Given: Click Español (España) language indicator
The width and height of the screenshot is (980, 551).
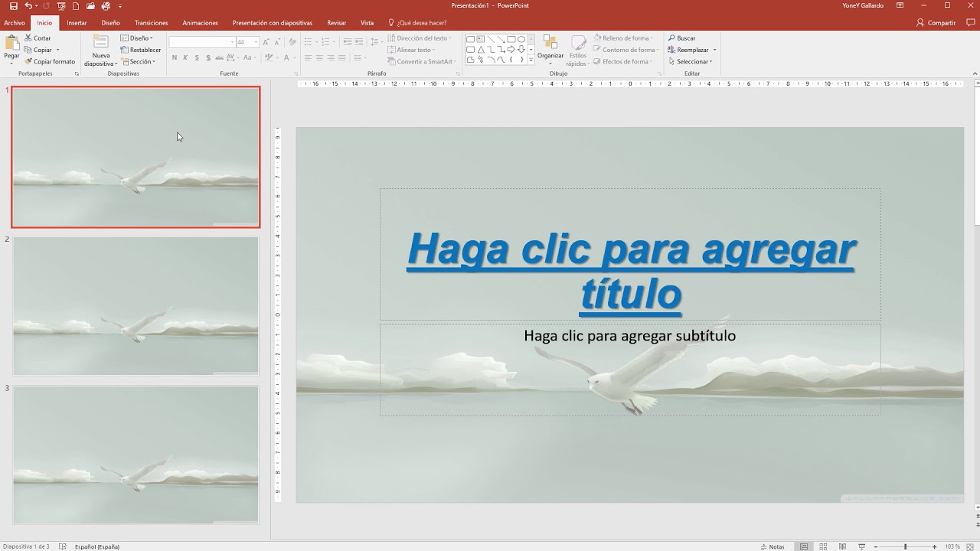Looking at the screenshot, I should [x=97, y=546].
